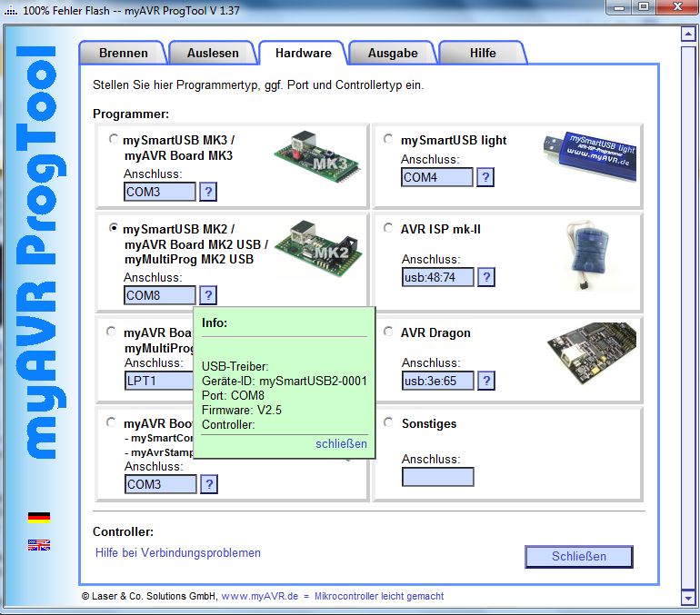Click the Bootloader COM3 port field
Image resolution: width=700 pixels, height=615 pixels.
pyautogui.click(x=161, y=484)
